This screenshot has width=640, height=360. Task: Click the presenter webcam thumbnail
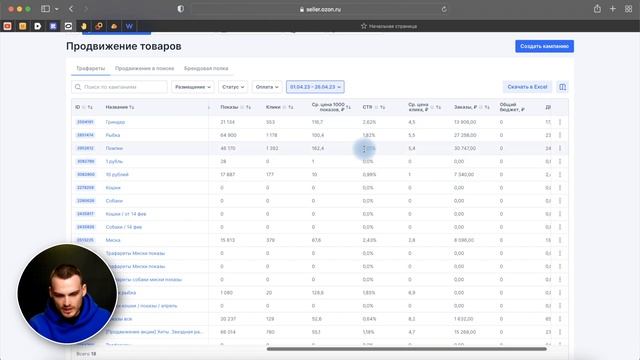67,294
